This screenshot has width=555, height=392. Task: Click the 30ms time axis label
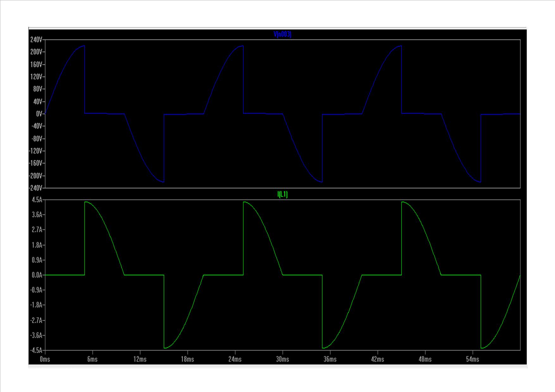click(282, 359)
